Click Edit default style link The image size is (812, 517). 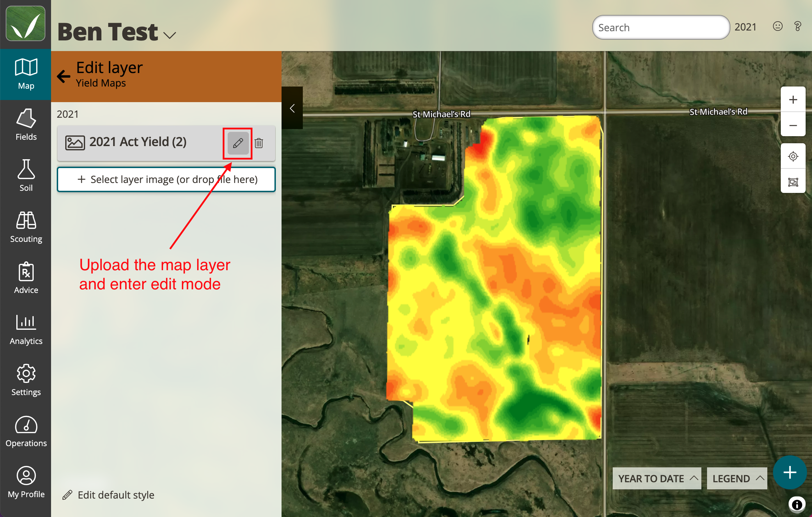(x=109, y=495)
